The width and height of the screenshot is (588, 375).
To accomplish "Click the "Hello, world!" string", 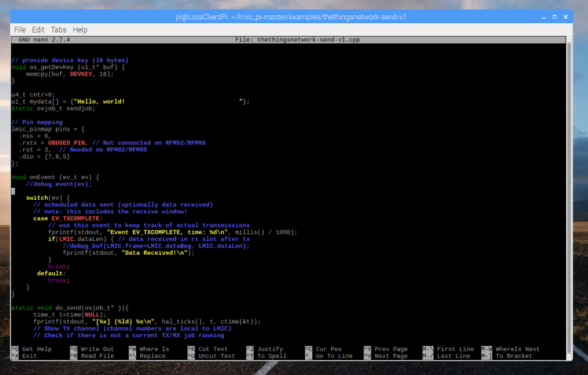I will click(x=100, y=102).
